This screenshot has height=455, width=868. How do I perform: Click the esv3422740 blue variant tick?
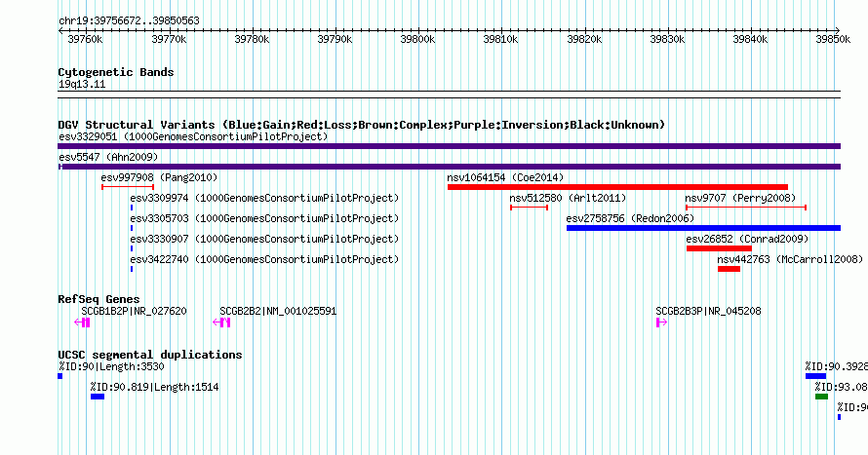(x=132, y=269)
